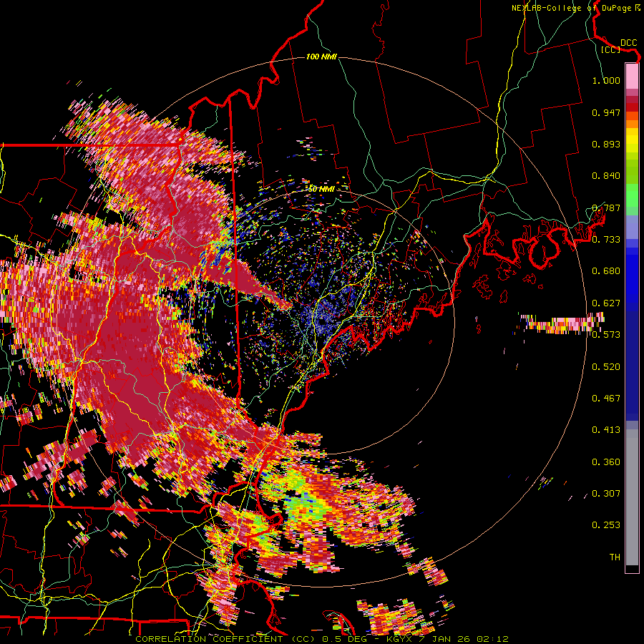Click the DCC label above the color scale
The width and height of the screenshot is (644, 644).
628,42
